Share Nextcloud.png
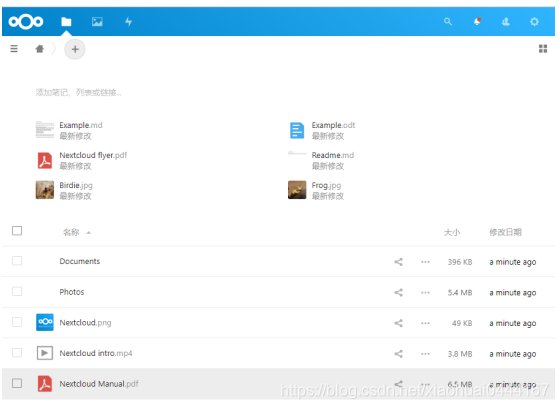 [398, 323]
